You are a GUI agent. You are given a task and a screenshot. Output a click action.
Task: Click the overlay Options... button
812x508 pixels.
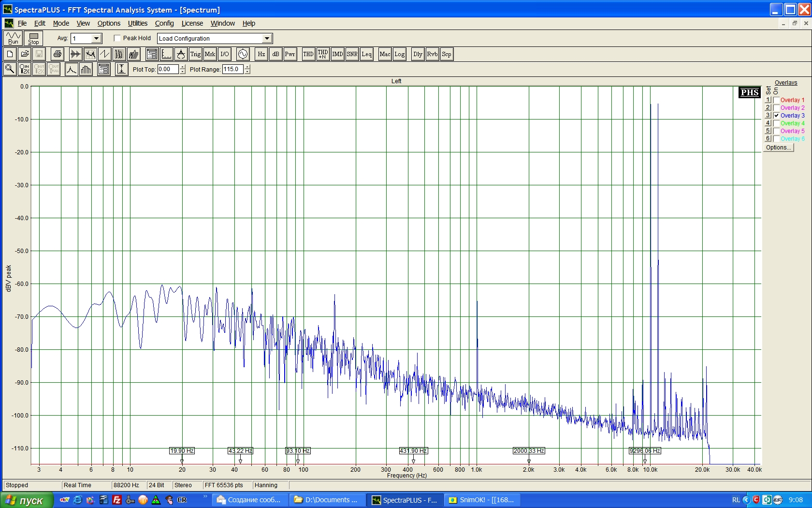(778, 148)
